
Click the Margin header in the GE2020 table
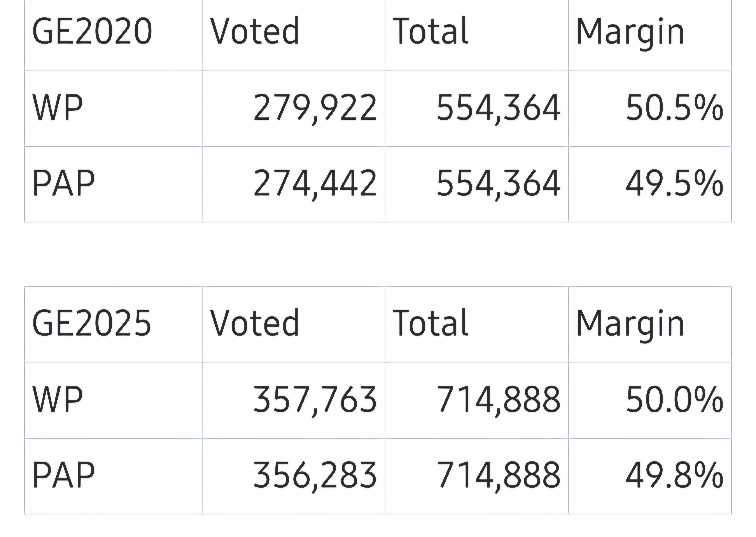point(630,32)
